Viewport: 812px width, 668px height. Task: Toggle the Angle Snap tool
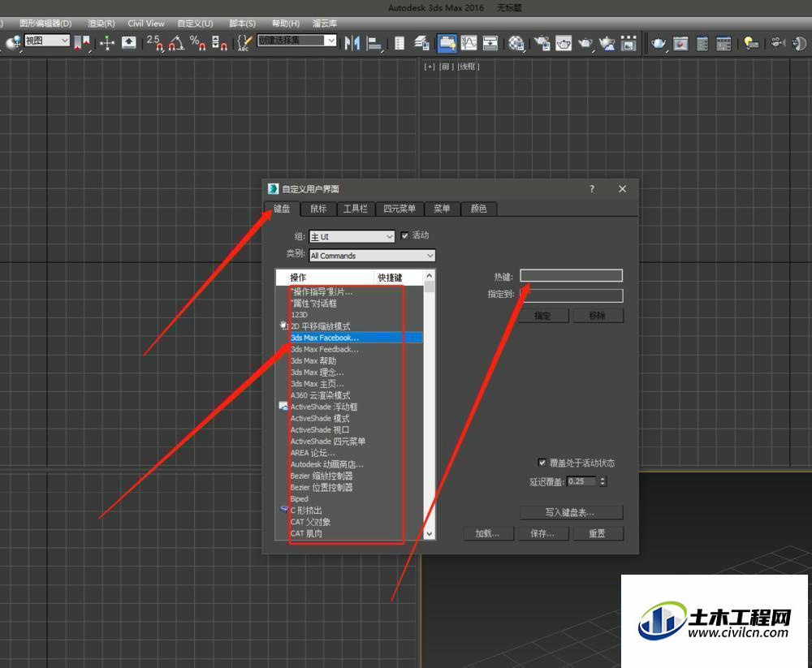point(176,42)
